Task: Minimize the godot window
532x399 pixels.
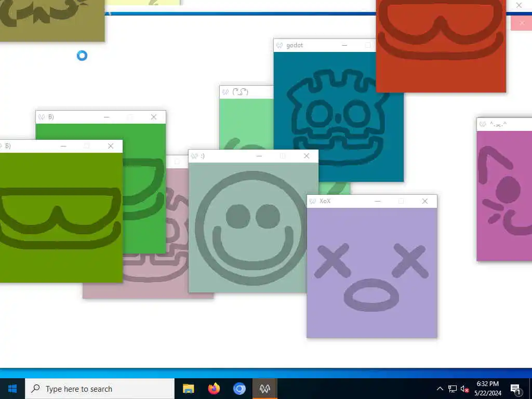Action: click(x=344, y=45)
